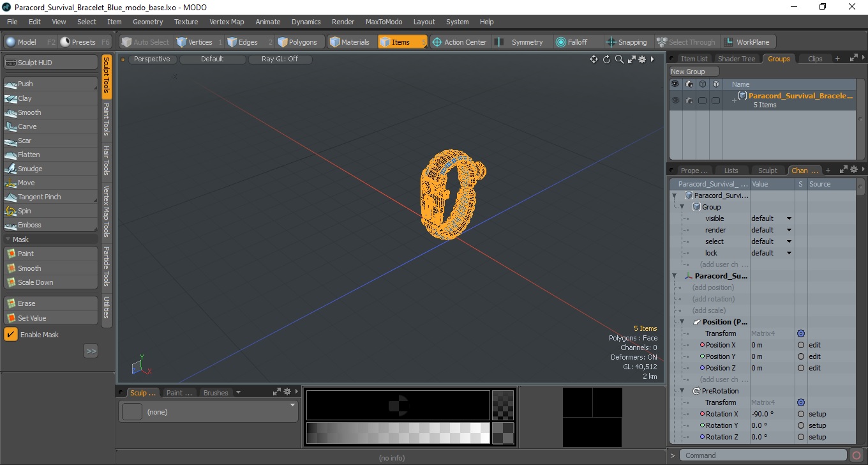Switch to Materials selection mode

point(351,42)
